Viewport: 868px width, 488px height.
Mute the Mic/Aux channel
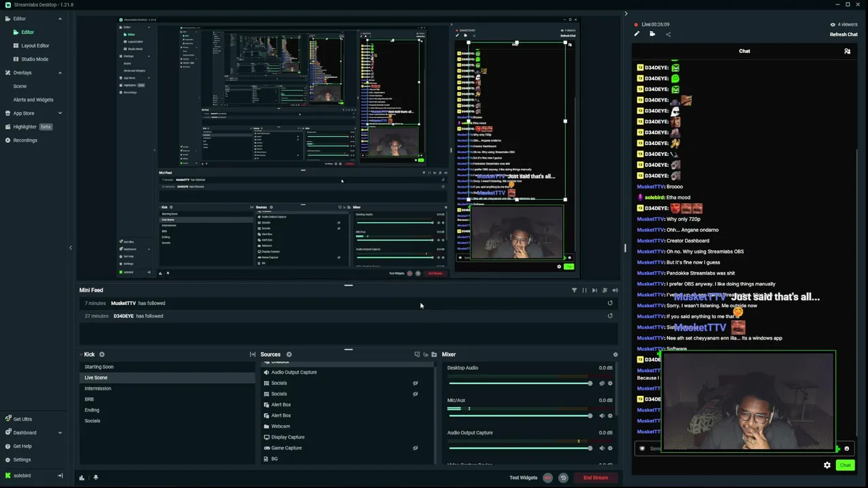(x=601, y=416)
